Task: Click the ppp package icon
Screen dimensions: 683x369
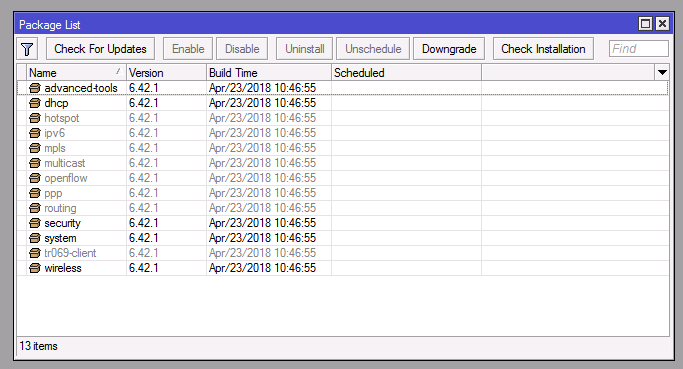Action: [x=35, y=193]
